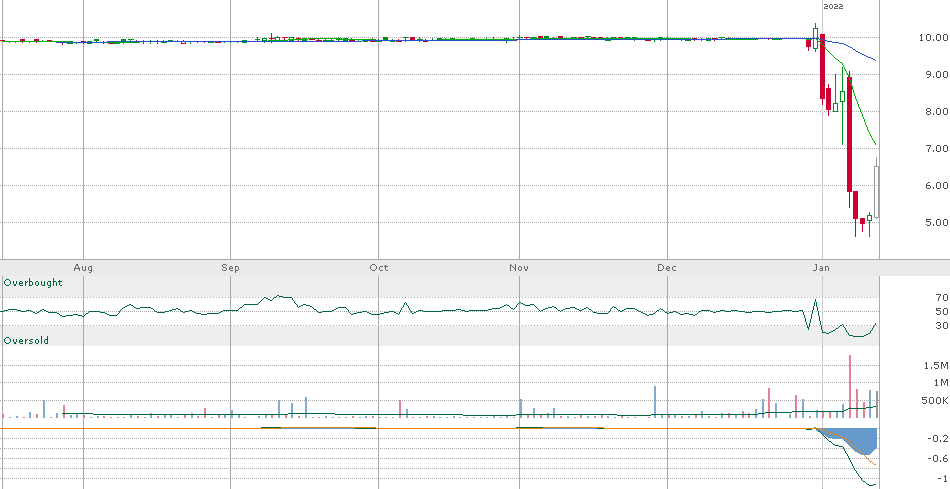
Task: Click the Overbought label in RSI panel
Action: pyautogui.click(x=33, y=282)
